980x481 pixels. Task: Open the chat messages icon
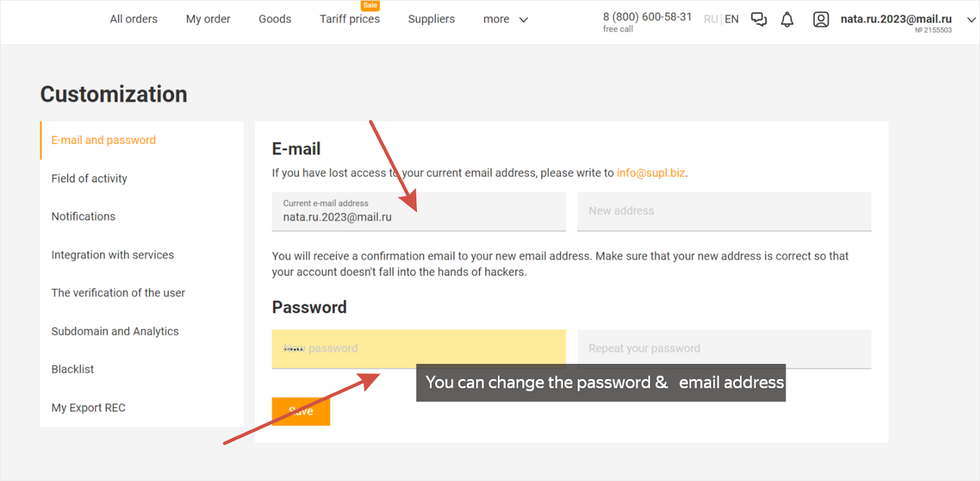click(x=758, y=20)
